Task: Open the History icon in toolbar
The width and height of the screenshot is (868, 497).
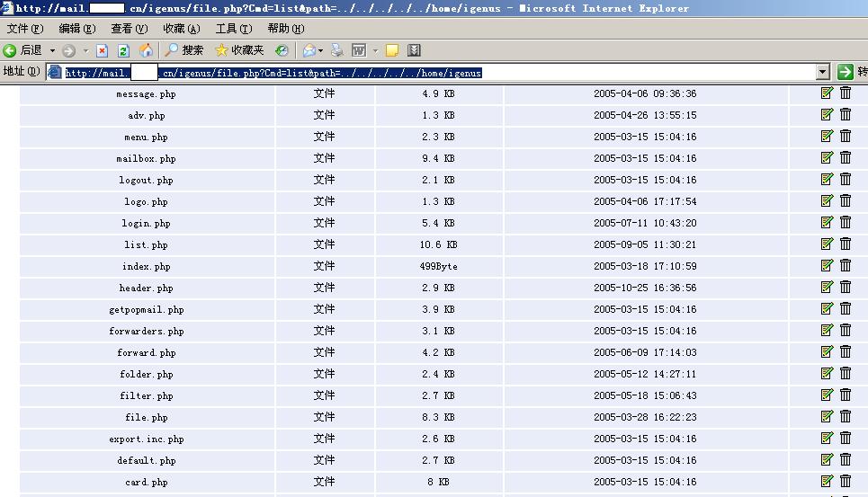Action: click(282, 51)
